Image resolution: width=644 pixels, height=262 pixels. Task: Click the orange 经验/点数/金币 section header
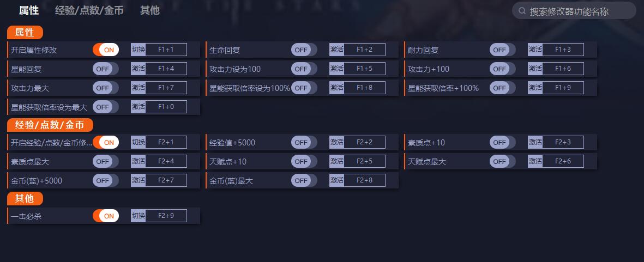click(50, 125)
